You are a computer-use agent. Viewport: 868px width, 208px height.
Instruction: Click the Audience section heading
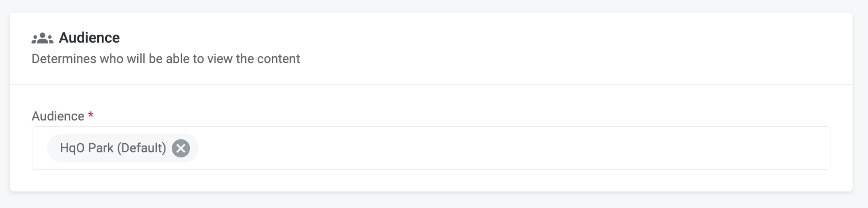tap(89, 38)
